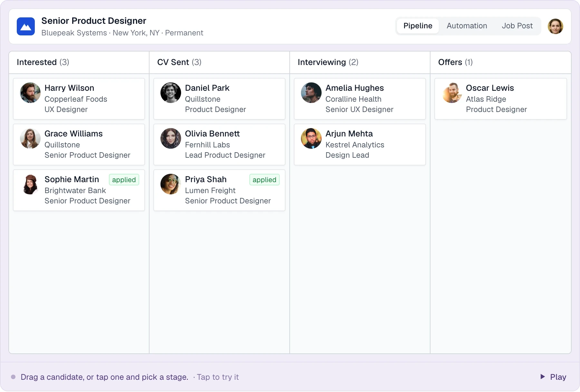Click the Fernhill Labs company text
Image resolution: width=580 pixels, height=392 pixels.
207,145
